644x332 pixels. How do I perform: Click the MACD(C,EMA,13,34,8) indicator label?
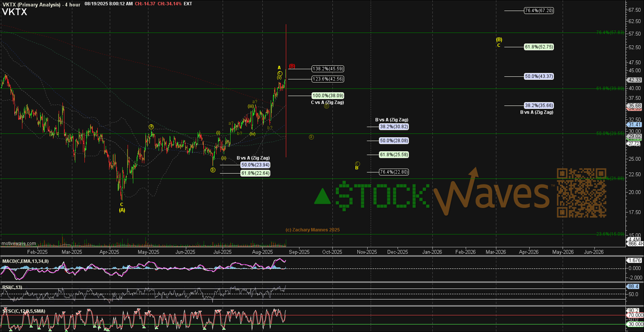26,260
